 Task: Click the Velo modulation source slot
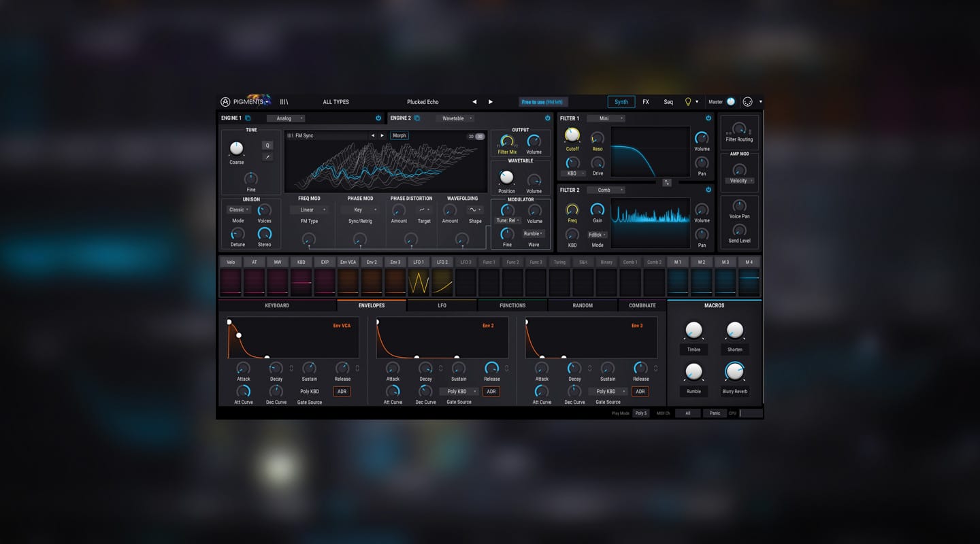click(231, 277)
